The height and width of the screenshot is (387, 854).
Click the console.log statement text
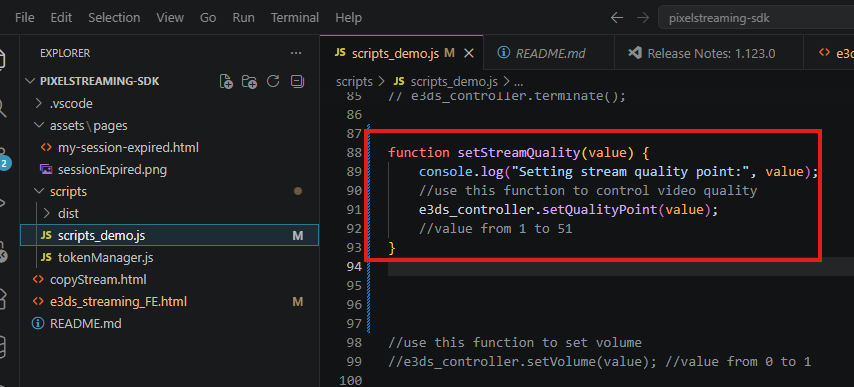[619, 171]
